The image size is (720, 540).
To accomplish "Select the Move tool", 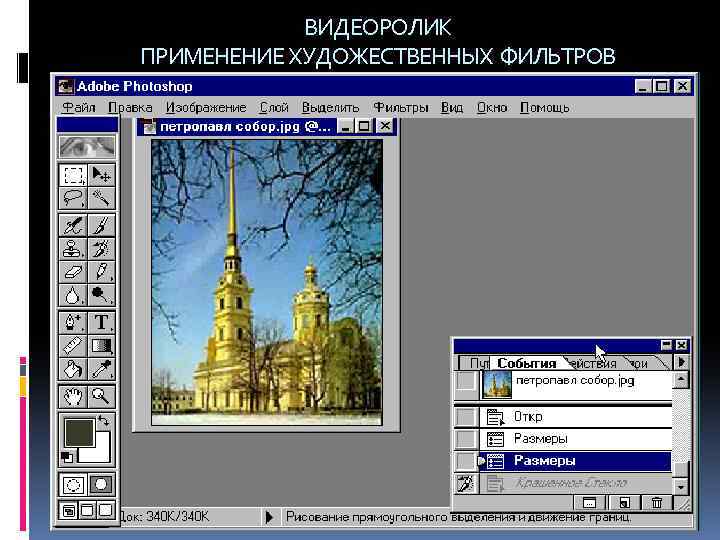I will click(101, 175).
